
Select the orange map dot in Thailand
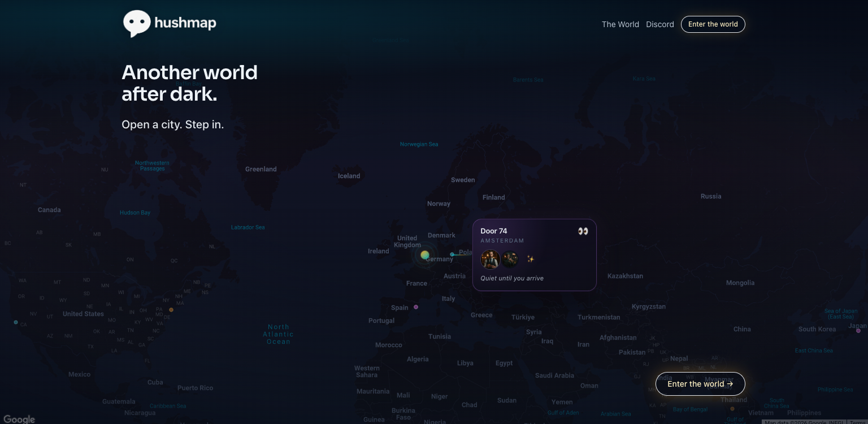pos(732,408)
